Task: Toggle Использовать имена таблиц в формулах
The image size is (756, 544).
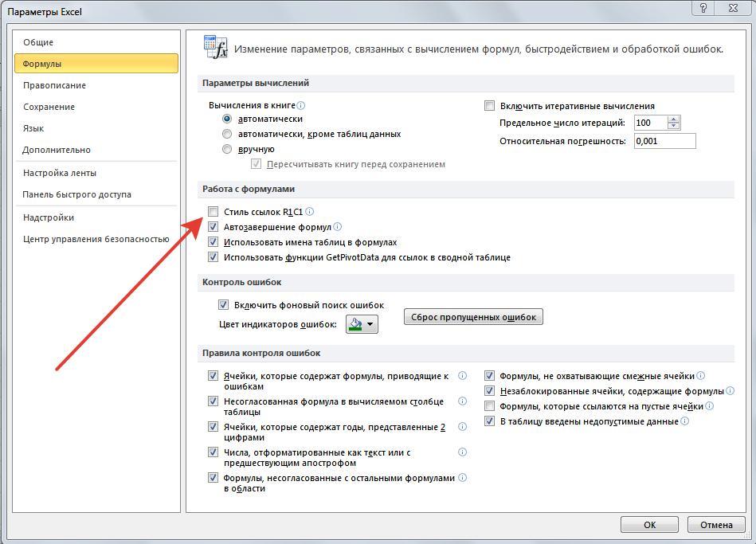Action: coord(213,242)
